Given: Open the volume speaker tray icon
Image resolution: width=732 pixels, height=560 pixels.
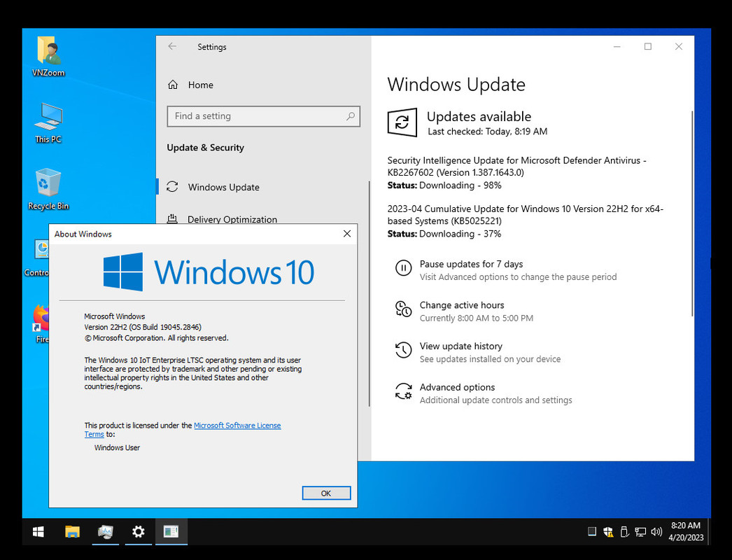Looking at the screenshot, I should click(x=656, y=531).
